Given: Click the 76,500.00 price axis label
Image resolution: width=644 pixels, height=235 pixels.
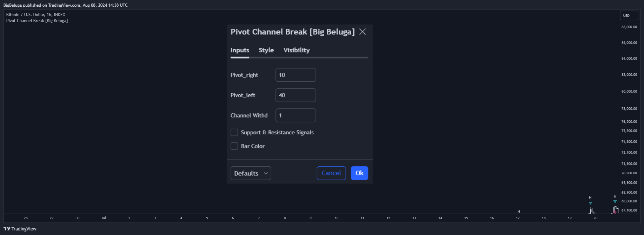Looking at the screenshot, I should coord(629,122).
